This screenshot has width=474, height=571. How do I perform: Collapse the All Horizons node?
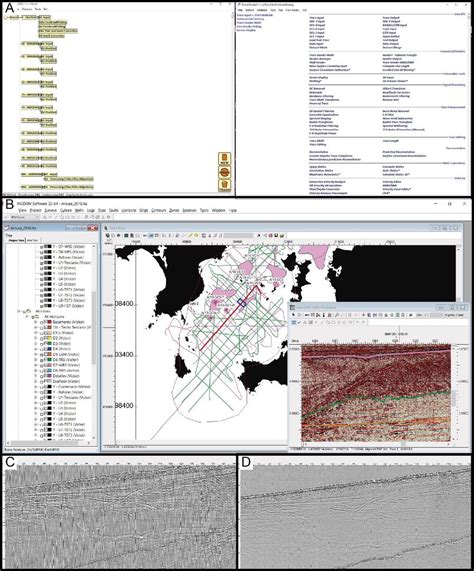tap(27, 317)
